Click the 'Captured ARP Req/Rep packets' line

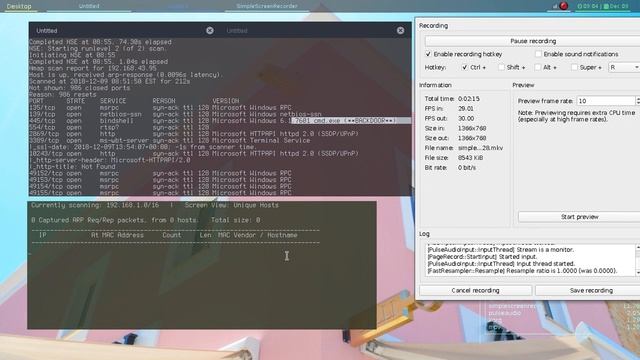[146, 220]
